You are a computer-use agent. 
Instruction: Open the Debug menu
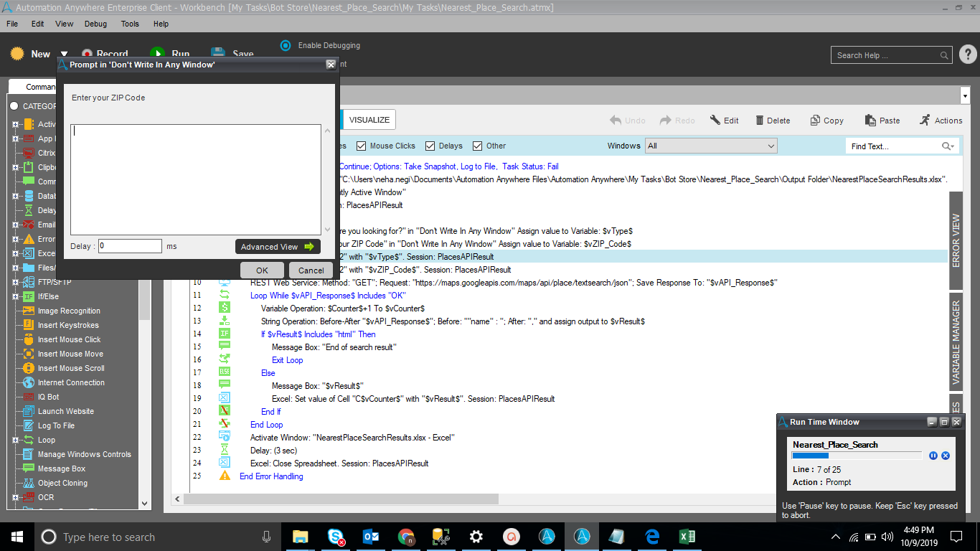click(x=95, y=24)
